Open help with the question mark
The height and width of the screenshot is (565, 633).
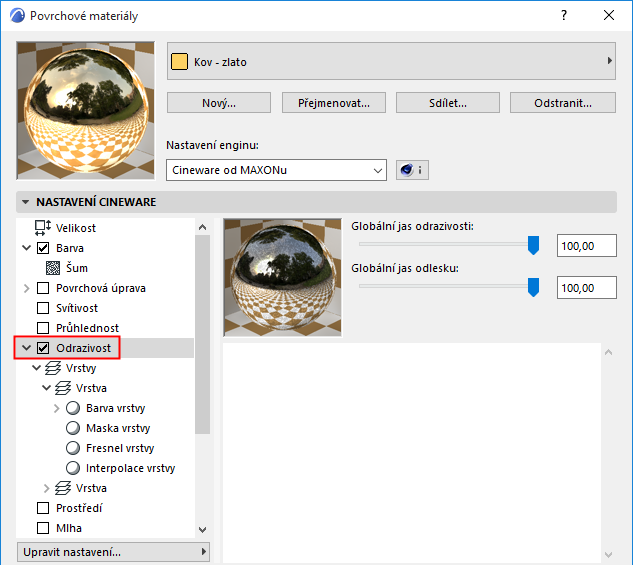tap(564, 15)
